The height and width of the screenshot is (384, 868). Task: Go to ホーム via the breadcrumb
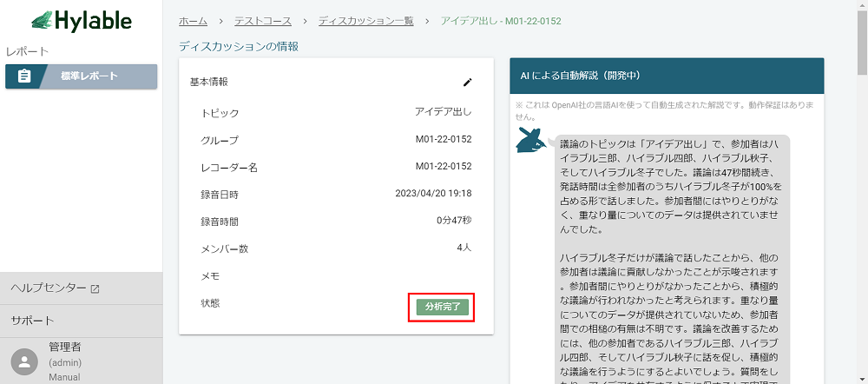point(193,20)
